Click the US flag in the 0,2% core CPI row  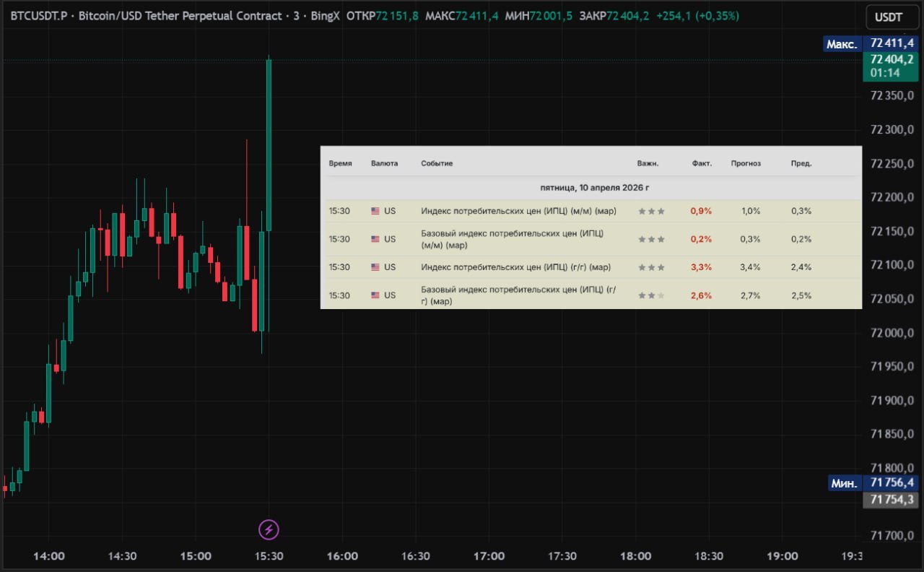pyautogui.click(x=375, y=239)
